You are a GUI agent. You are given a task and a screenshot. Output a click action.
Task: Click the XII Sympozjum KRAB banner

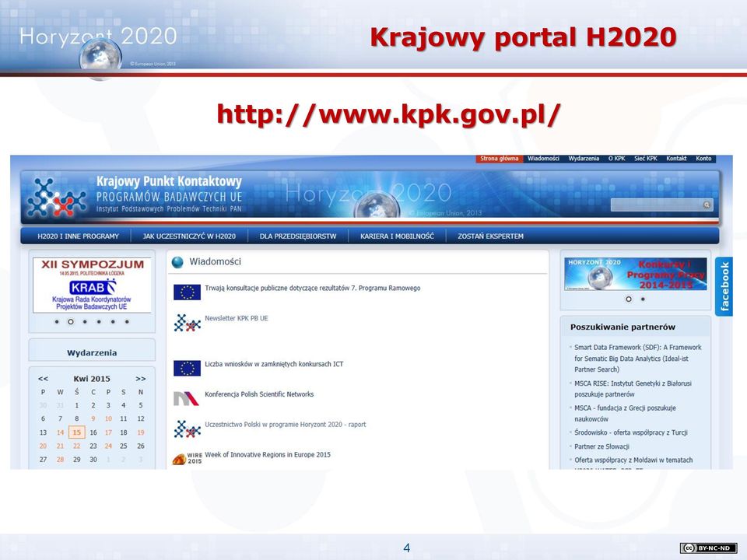[92, 285]
